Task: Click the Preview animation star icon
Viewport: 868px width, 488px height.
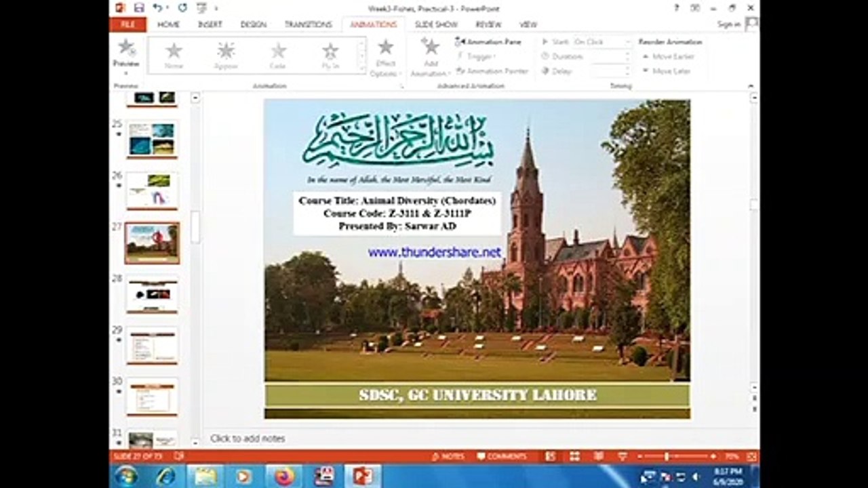Action: (x=126, y=47)
